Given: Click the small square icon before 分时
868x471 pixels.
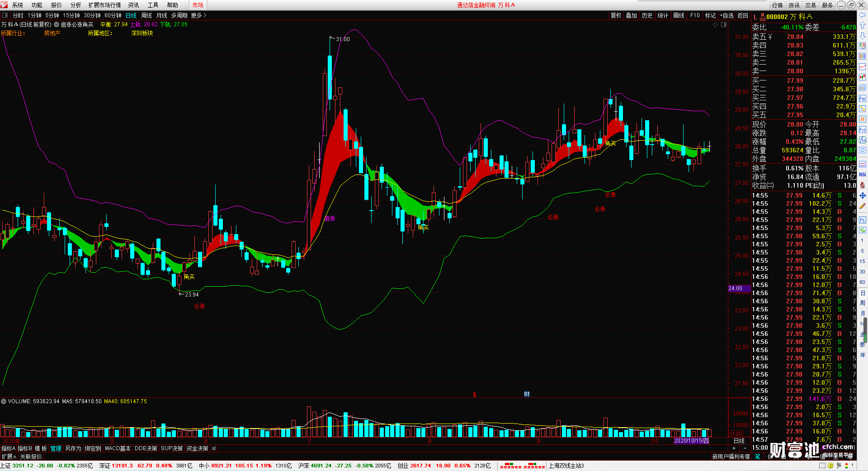Looking at the screenshot, I should coord(5,15).
